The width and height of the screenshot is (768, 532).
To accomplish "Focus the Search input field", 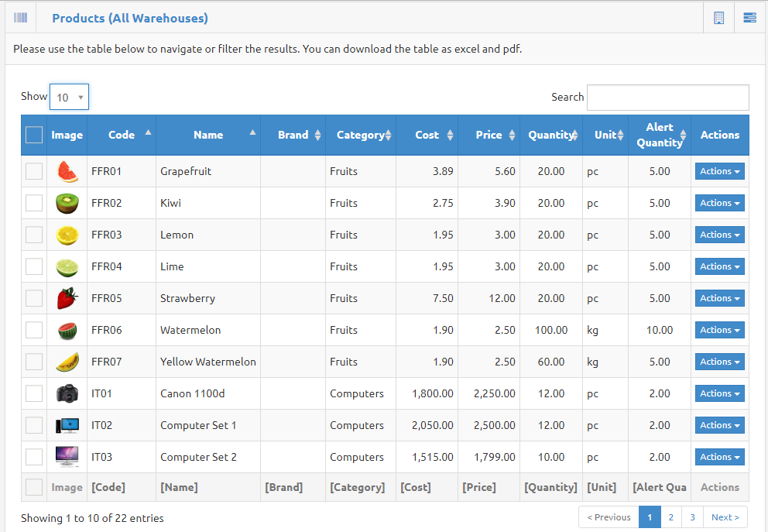I will point(667,98).
